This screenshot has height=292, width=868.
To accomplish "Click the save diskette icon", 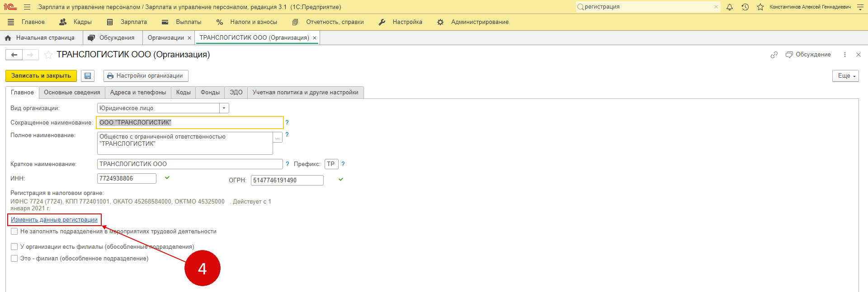I will click(88, 76).
